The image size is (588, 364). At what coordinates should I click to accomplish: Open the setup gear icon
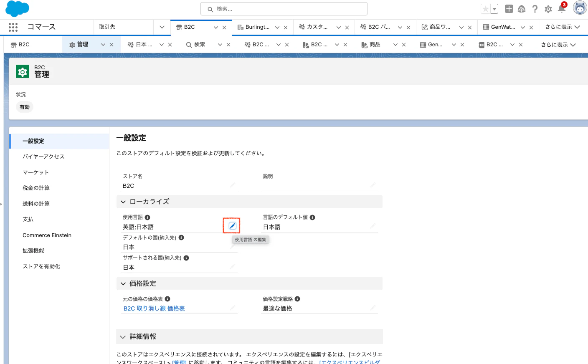click(x=548, y=9)
